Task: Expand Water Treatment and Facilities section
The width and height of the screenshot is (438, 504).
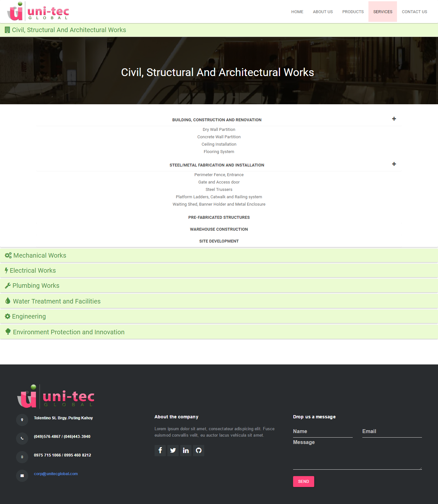Action: tap(219, 301)
